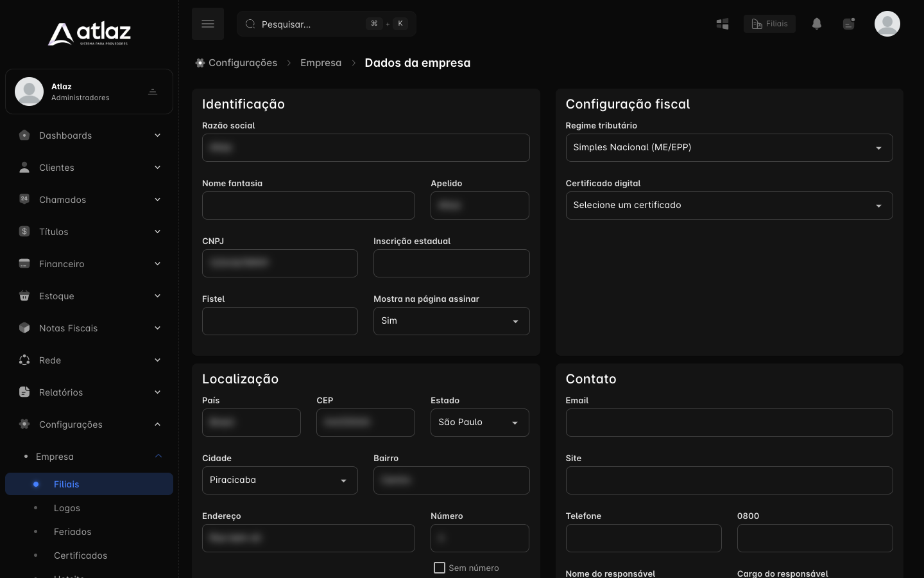This screenshot has width=924, height=578.
Task: Click the Razão social field
Action: click(x=366, y=148)
